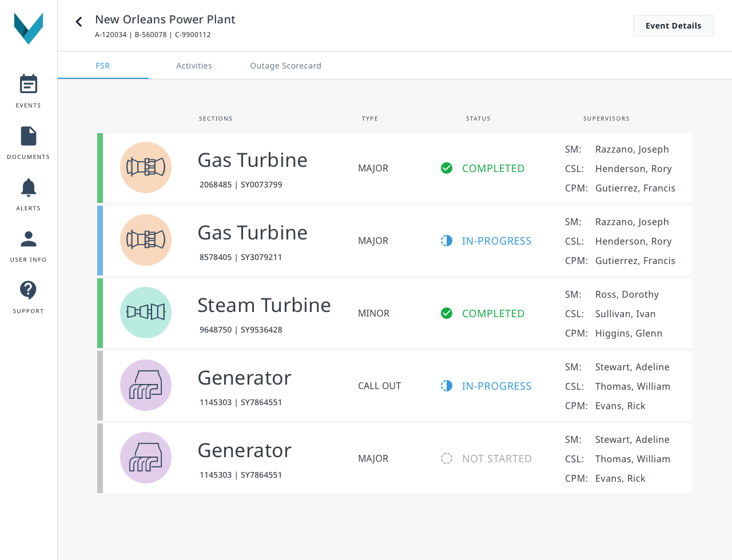The height and width of the screenshot is (560, 732).
Task: Go back using the left chevron arrow
Action: coord(79,22)
